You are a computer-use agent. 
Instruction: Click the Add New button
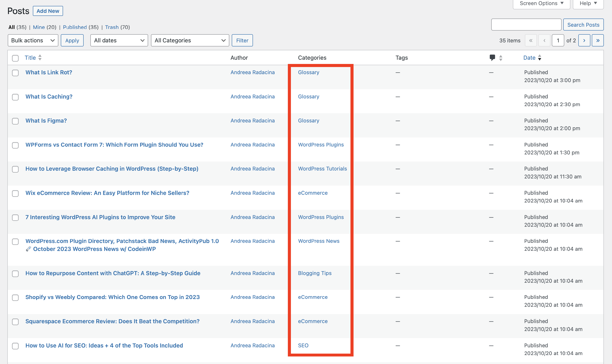click(48, 11)
